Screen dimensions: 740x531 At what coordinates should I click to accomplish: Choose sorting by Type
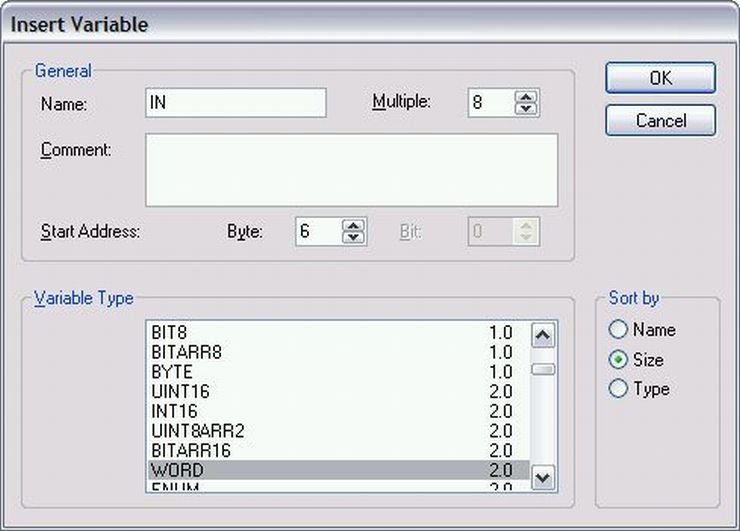click(x=639, y=389)
